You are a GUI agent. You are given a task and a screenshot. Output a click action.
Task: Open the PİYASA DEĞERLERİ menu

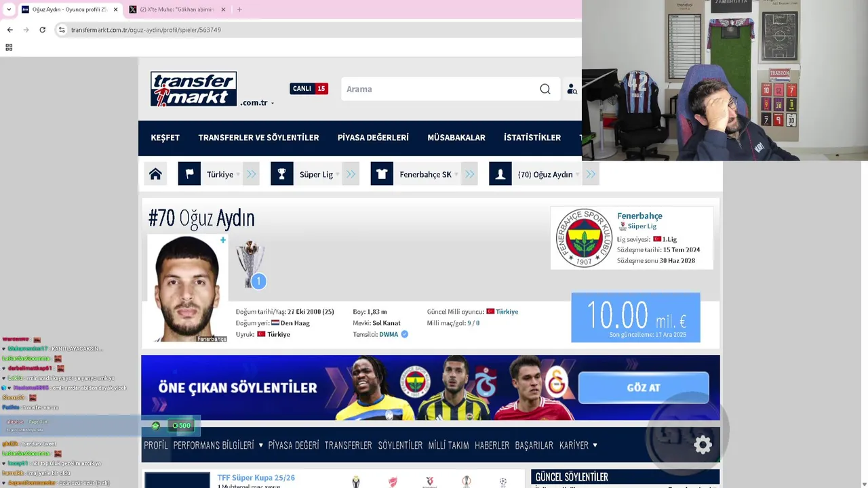(373, 138)
